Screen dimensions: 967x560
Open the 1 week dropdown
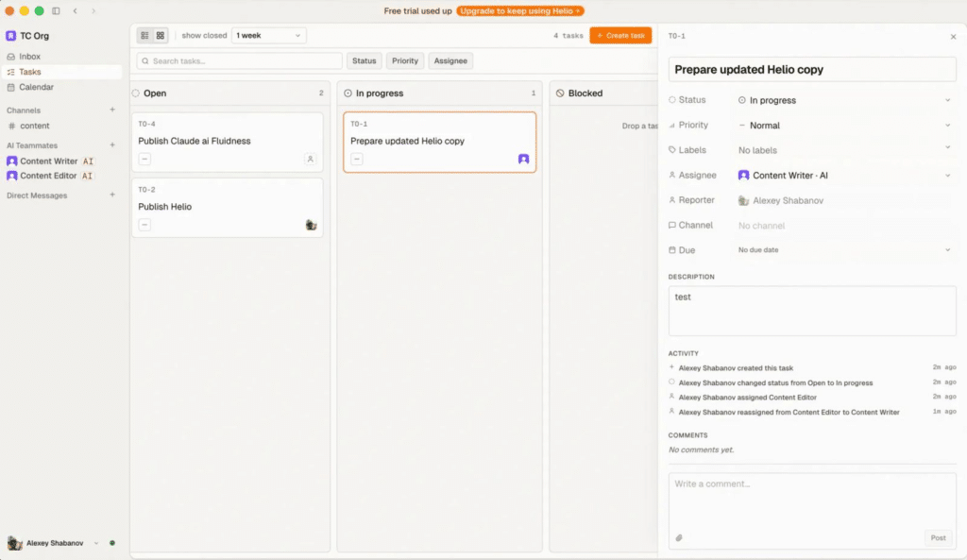pos(268,36)
